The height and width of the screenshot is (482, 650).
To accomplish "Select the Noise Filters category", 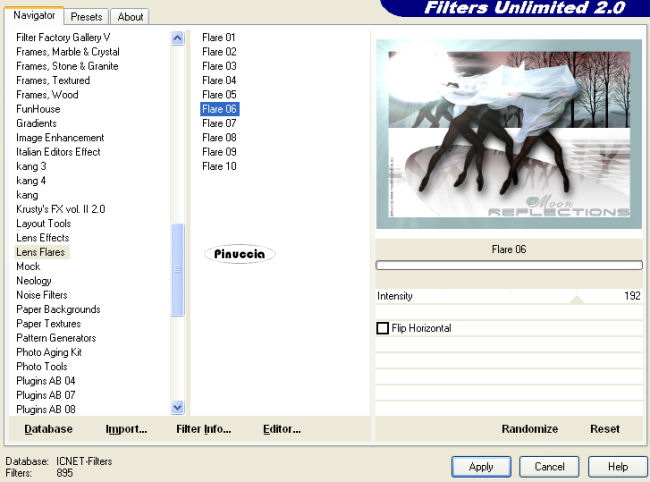I will (x=41, y=295).
